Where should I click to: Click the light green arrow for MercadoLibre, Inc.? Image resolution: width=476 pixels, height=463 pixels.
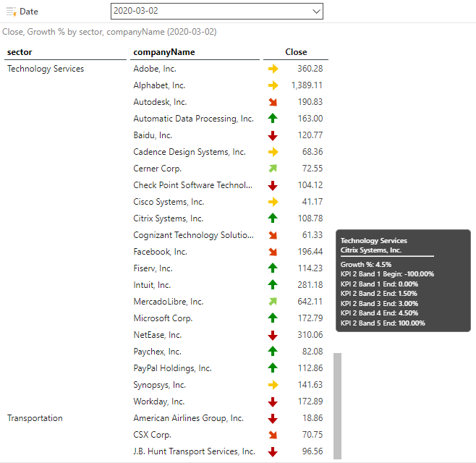[273, 302]
